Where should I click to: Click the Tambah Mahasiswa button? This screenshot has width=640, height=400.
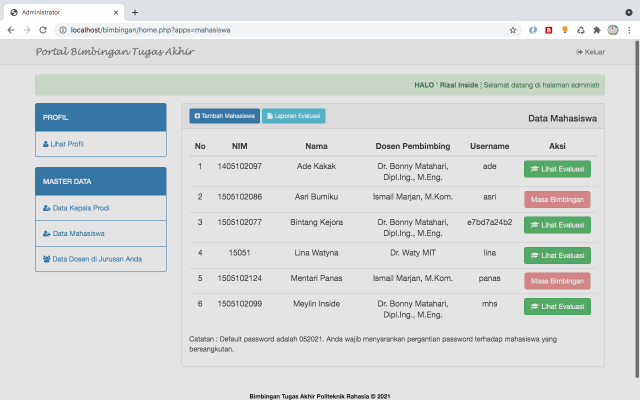(x=224, y=116)
